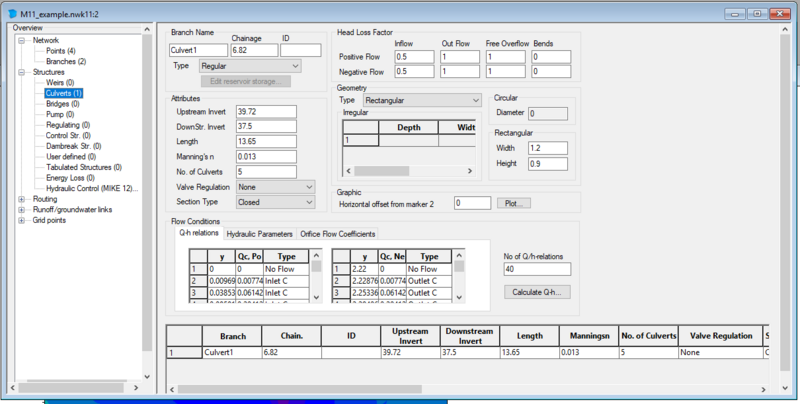Select User defined (0) tree item
The image size is (800, 404).
tap(71, 157)
